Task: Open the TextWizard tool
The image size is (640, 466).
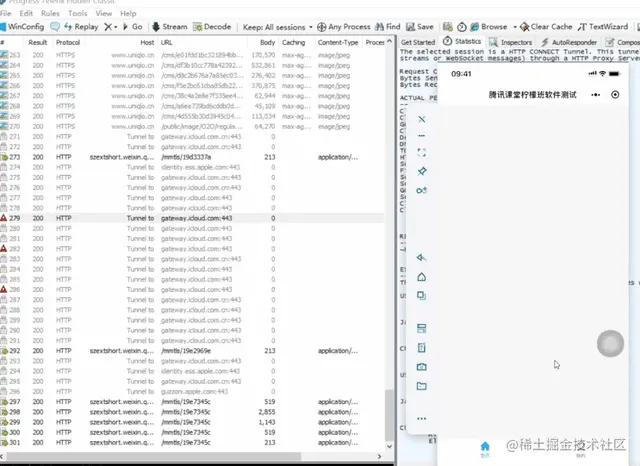Action: click(603, 27)
